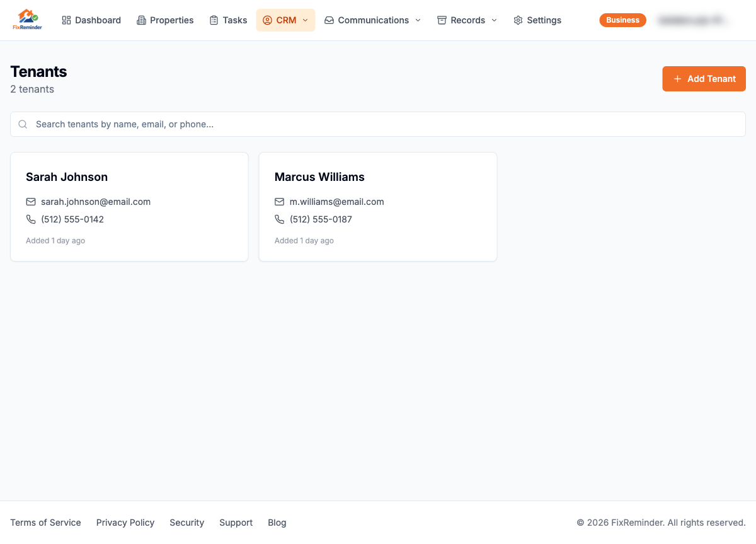The height and width of the screenshot is (544, 756).
Task: Open the Security footer link
Action: click(x=186, y=523)
